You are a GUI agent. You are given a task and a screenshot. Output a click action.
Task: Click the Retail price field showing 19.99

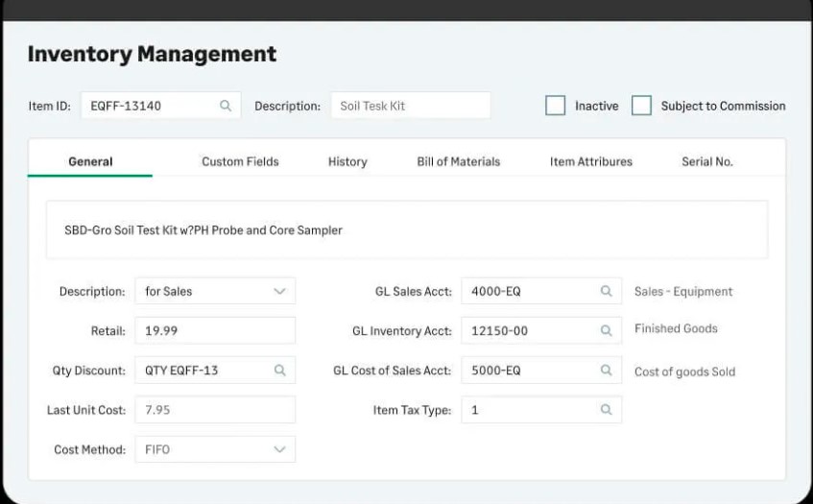(x=215, y=330)
